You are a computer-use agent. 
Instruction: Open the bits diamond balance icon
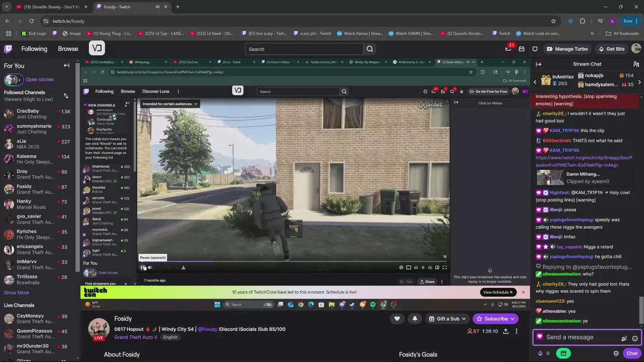(x=544, y=353)
